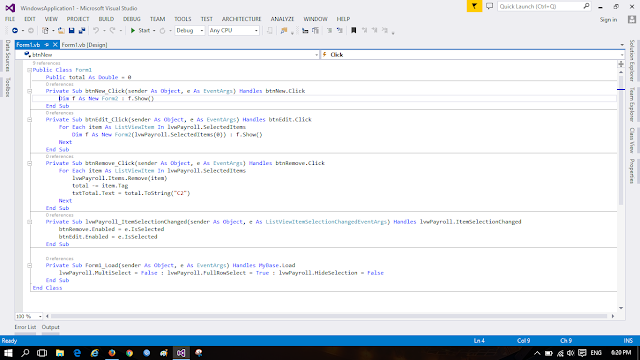This screenshot has height=360, width=640.
Task: Open the Output tab
Action: pyautogui.click(x=51, y=327)
